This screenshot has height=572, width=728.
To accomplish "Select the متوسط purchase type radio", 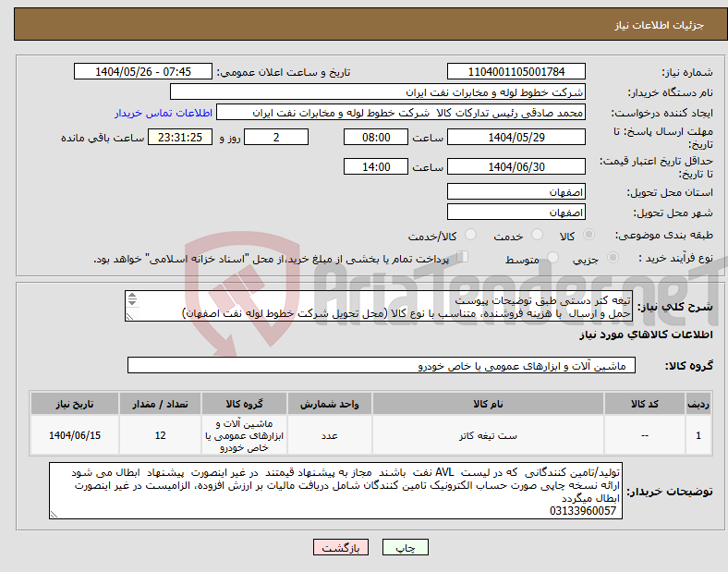I will [x=552, y=257].
